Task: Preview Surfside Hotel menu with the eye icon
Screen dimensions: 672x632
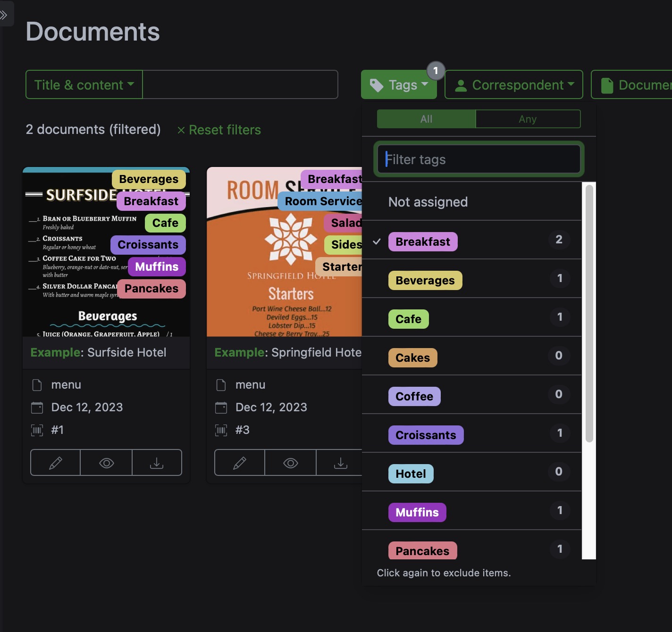Action: coord(106,463)
